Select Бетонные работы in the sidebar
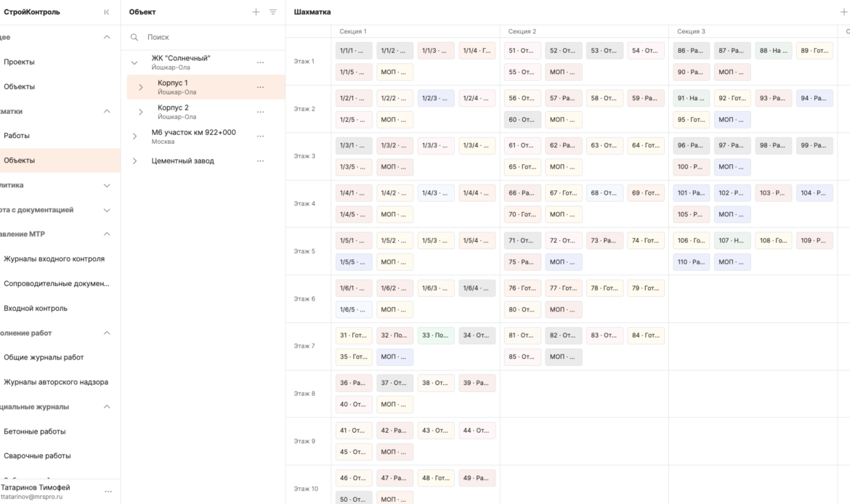Viewport: 850px width, 504px height. click(x=35, y=431)
